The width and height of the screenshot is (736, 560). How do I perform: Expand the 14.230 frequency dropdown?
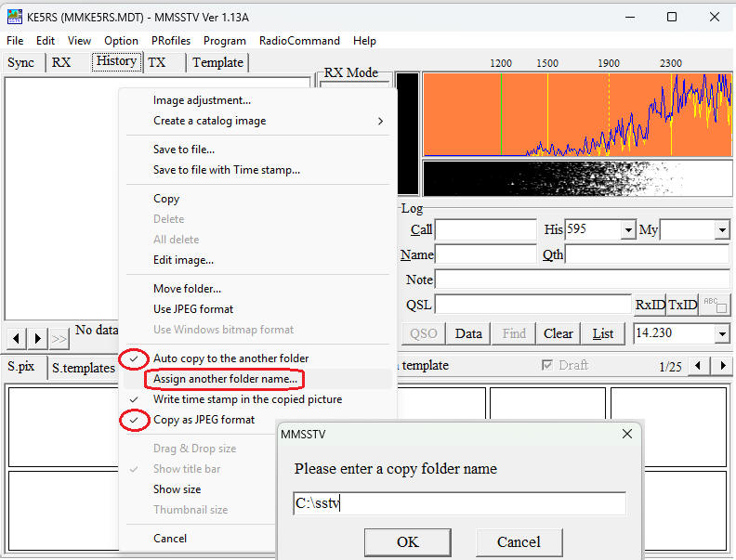tap(721, 333)
